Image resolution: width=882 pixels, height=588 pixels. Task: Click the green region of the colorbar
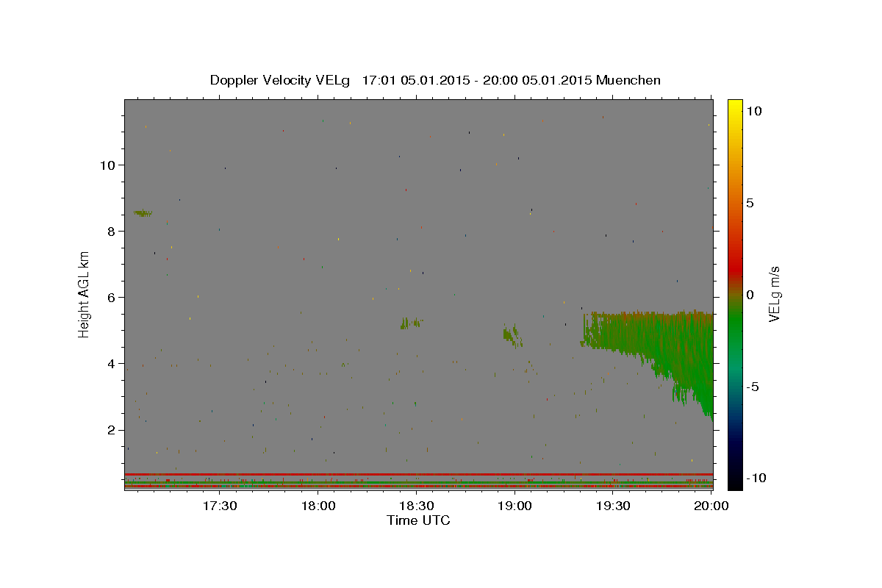tap(734, 323)
